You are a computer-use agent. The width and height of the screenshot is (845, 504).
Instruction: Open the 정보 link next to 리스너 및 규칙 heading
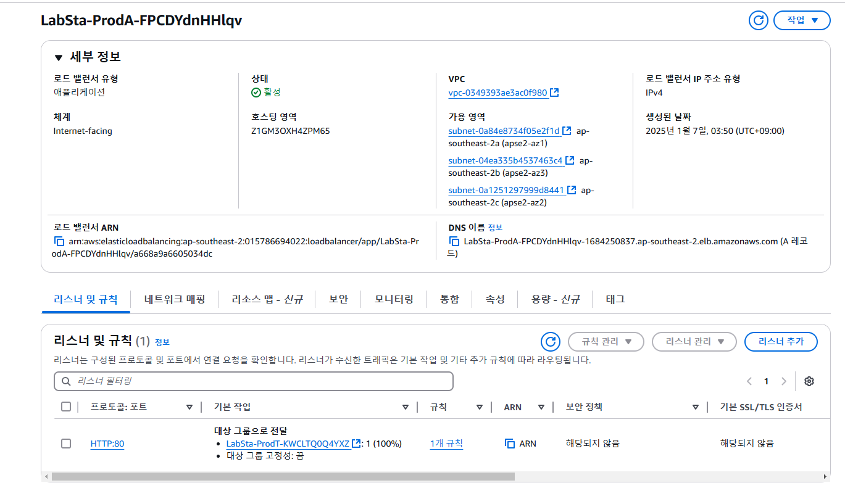(162, 342)
